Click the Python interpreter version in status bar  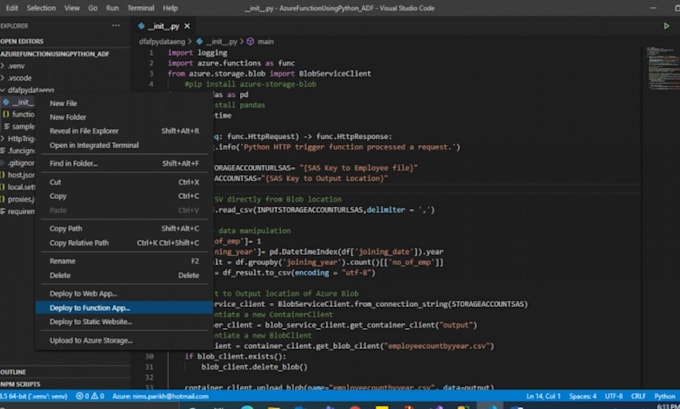[34, 396]
